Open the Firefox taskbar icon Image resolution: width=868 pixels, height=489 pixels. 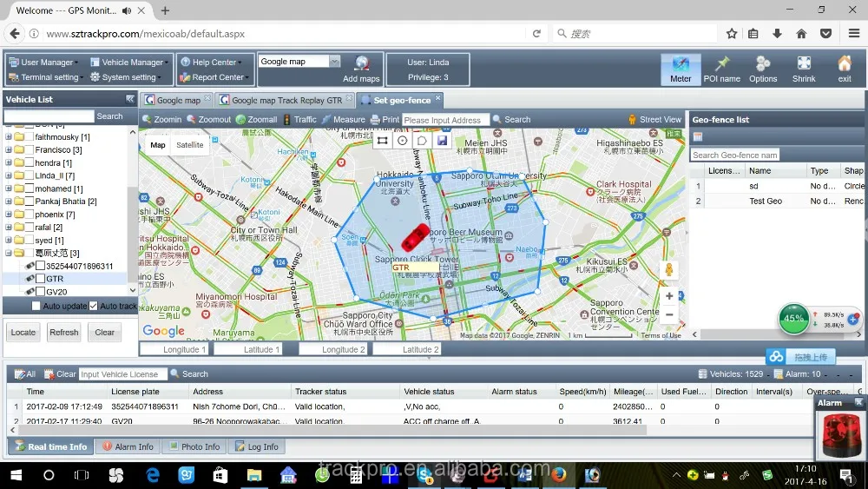pyautogui.click(x=558, y=475)
